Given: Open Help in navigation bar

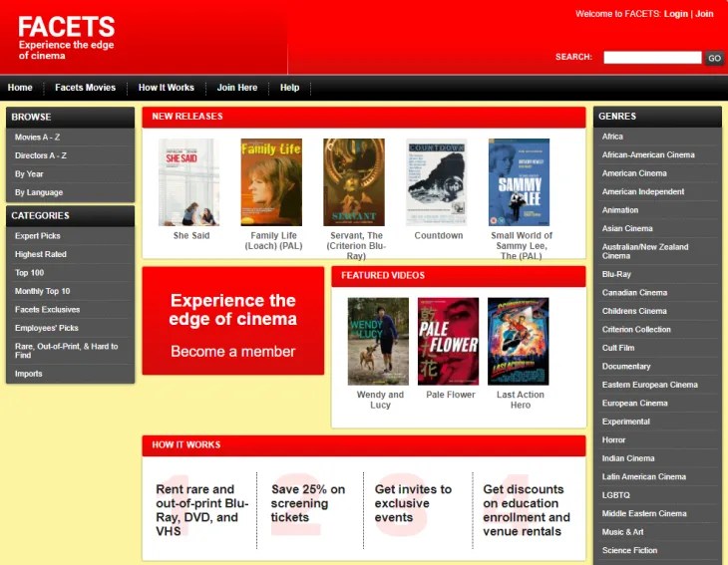Looking at the screenshot, I should click(x=289, y=88).
